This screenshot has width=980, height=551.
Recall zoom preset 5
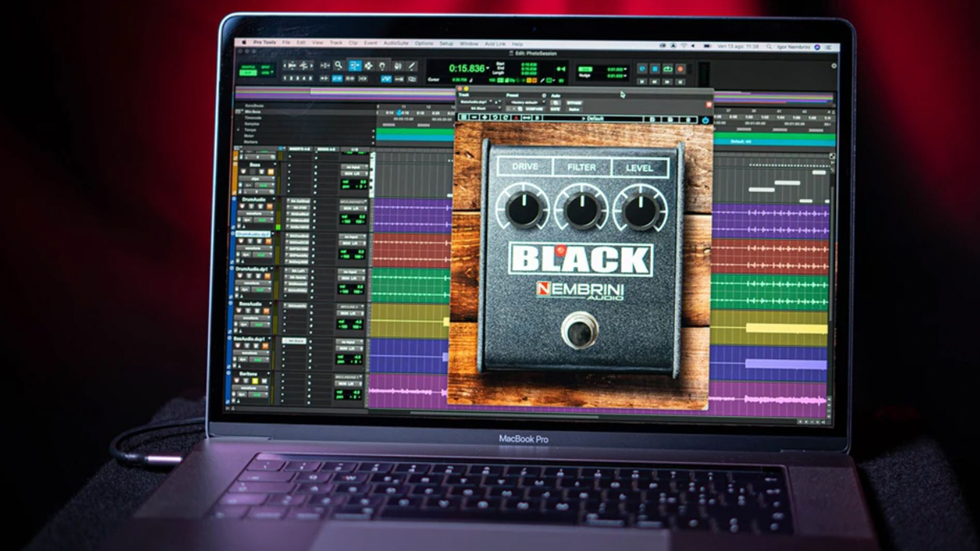[x=311, y=78]
